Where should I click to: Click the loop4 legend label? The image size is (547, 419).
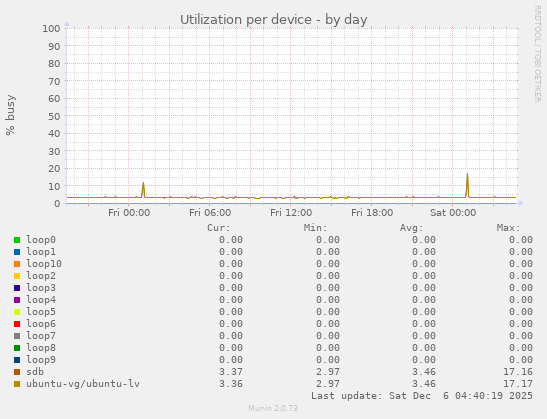pyautogui.click(x=41, y=300)
